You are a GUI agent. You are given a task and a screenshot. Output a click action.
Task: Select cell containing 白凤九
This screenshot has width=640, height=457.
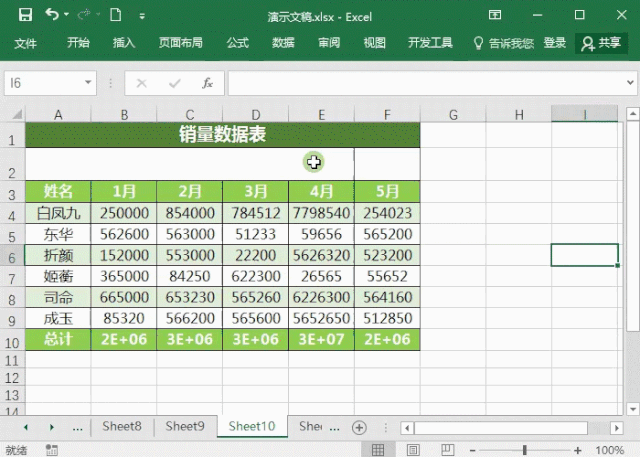pyautogui.click(x=58, y=213)
